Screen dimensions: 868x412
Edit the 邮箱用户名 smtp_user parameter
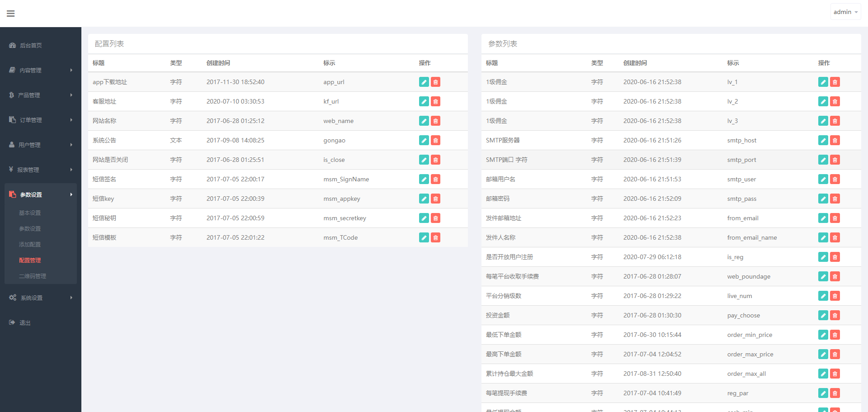(x=823, y=179)
